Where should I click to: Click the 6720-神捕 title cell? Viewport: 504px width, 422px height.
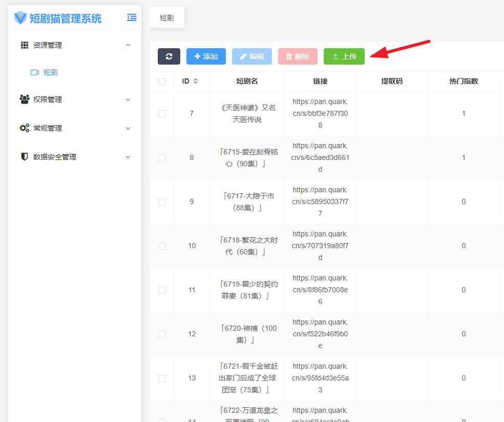tap(247, 334)
